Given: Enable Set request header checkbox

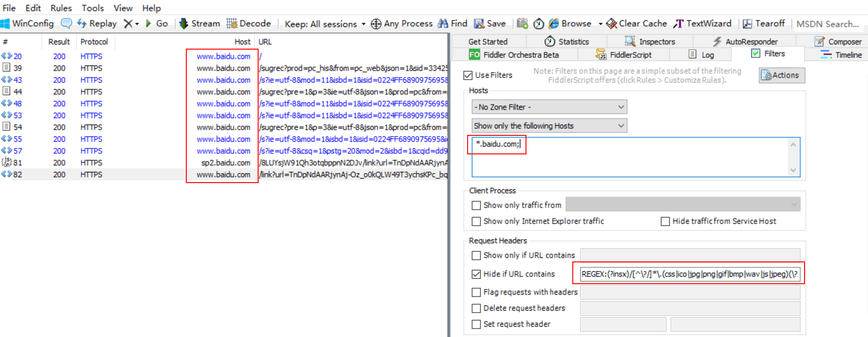Looking at the screenshot, I should point(476,324).
